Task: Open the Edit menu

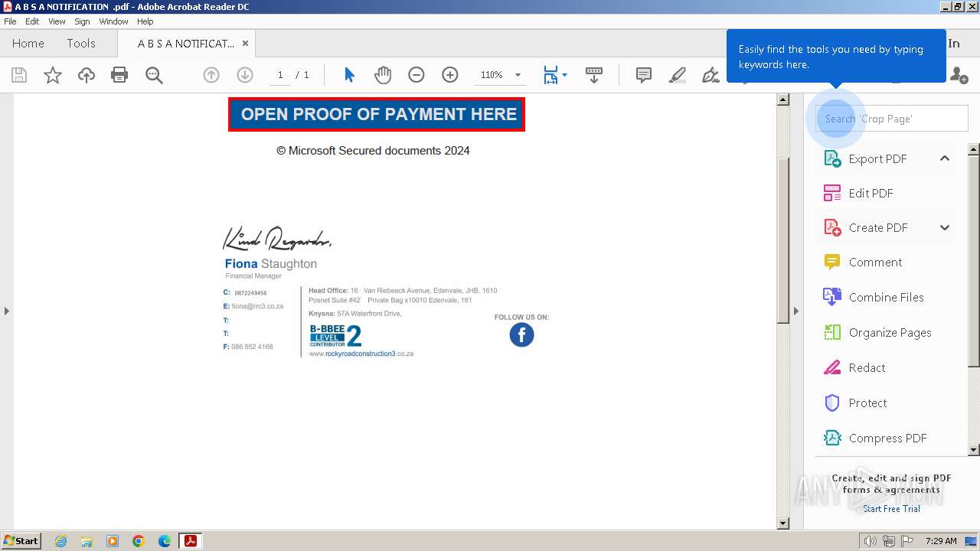Action: tap(32, 21)
